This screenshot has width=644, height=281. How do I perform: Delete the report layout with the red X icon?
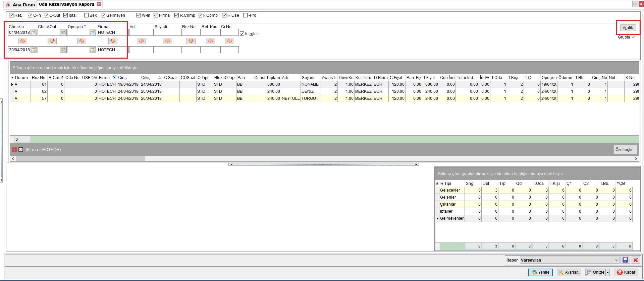(x=635, y=260)
